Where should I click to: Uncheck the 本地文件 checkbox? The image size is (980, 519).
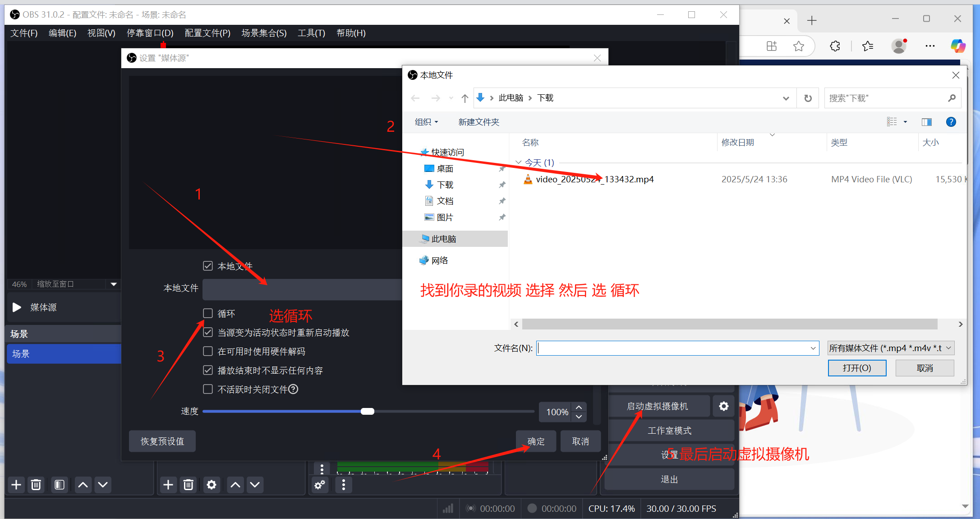[x=208, y=266]
